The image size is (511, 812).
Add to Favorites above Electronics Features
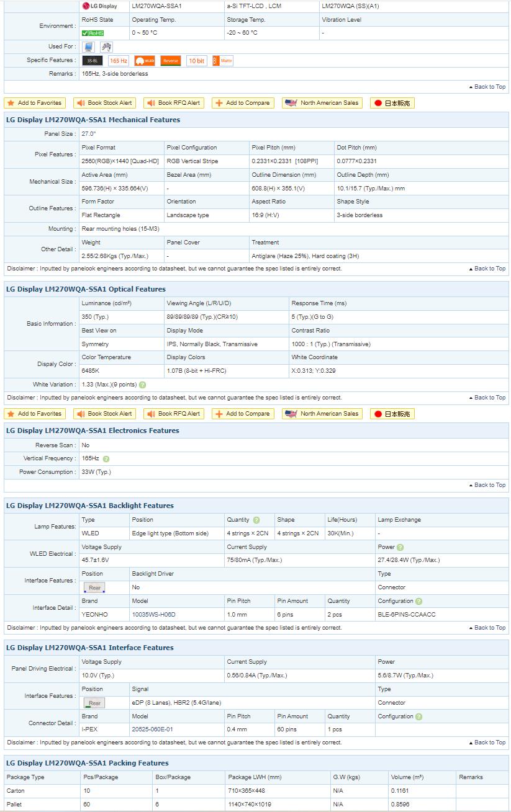tap(35, 414)
